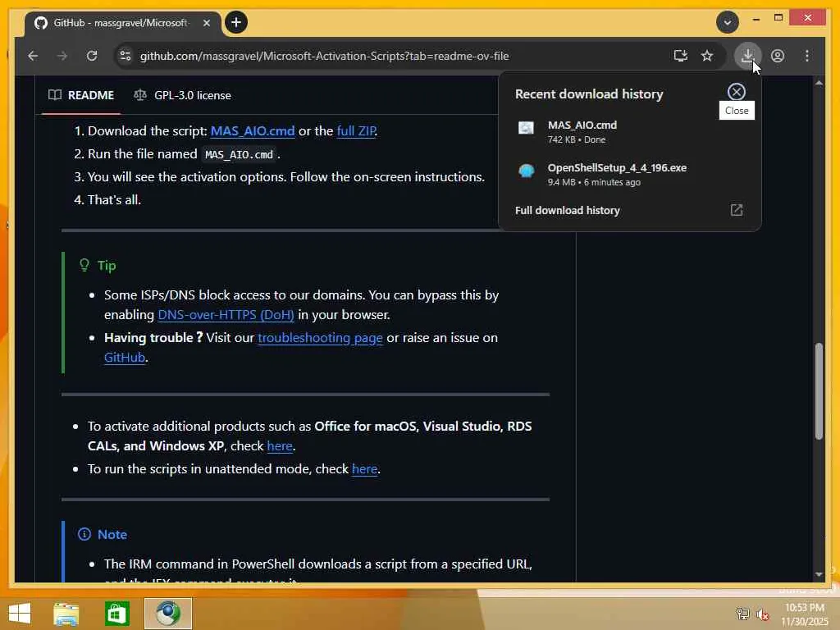Click the browser icon in taskbar

pyautogui.click(x=167, y=614)
